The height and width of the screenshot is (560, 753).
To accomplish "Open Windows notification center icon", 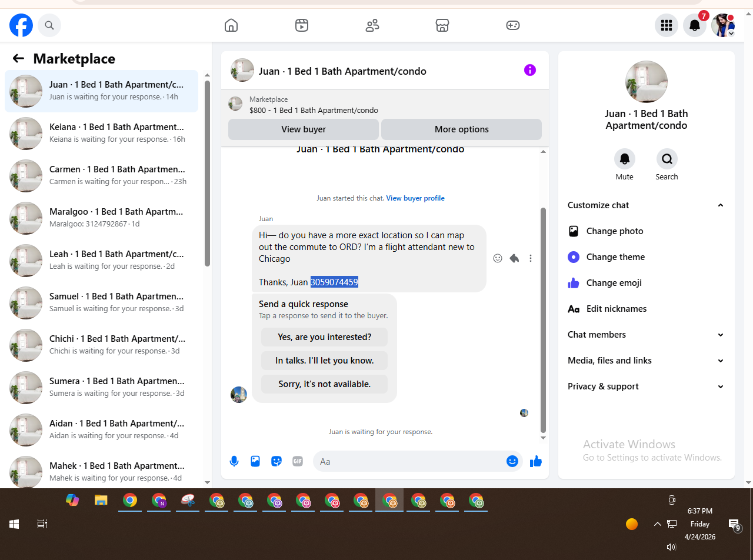I will pos(734,525).
